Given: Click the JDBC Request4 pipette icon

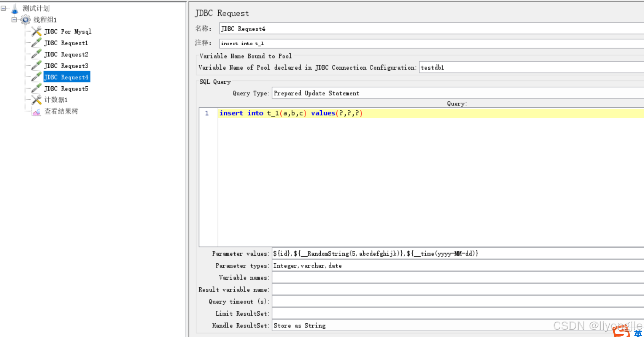Looking at the screenshot, I should pyautogui.click(x=37, y=77).
